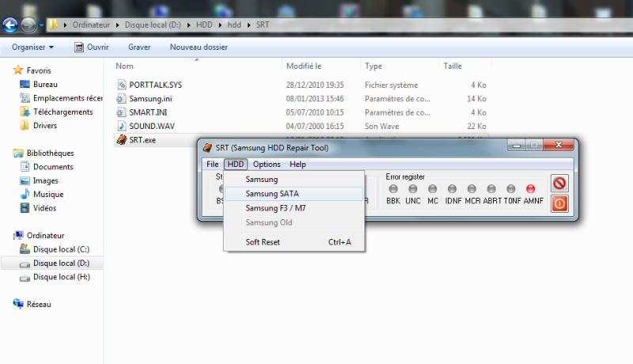The width and height of the screenshot is (633, 364).
Task: Click the Graver toolbar button
Action: tap(139, 47)
